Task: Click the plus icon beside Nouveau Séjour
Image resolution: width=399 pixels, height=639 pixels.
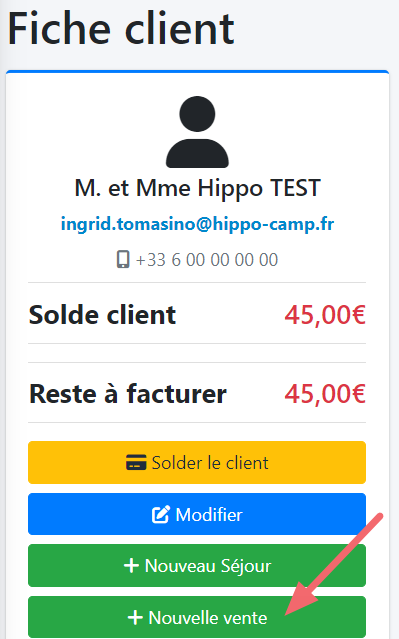Action: (131, 566)
